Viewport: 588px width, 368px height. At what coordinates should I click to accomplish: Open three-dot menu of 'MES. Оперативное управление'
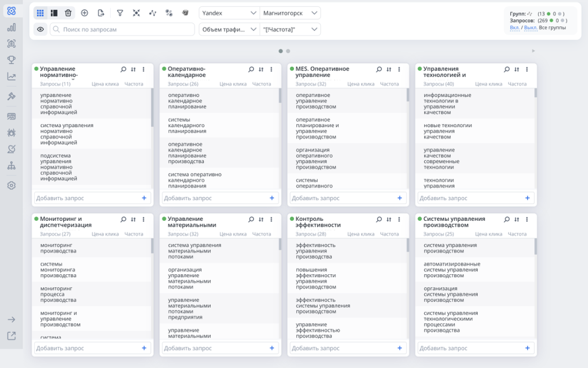pyautogui.click(x=399, y=70)
